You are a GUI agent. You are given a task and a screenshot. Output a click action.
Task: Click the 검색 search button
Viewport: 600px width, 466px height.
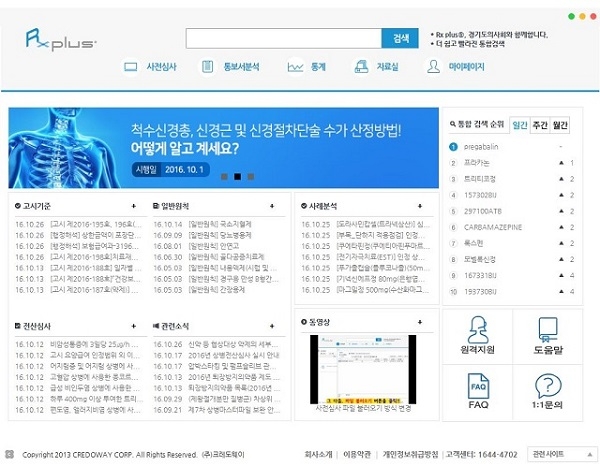pyautogui.click(x=400, y=38)
